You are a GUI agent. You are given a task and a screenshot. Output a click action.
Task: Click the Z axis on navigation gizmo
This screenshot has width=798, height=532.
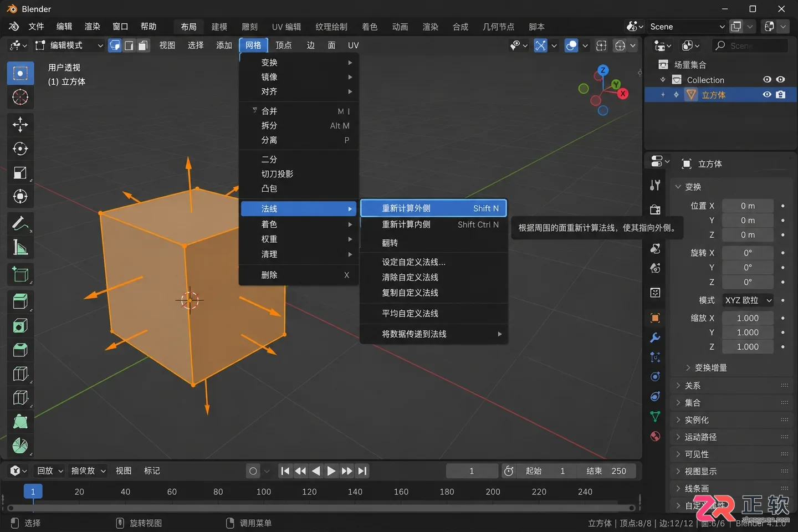pyautogui.click(x=603, y=70)
